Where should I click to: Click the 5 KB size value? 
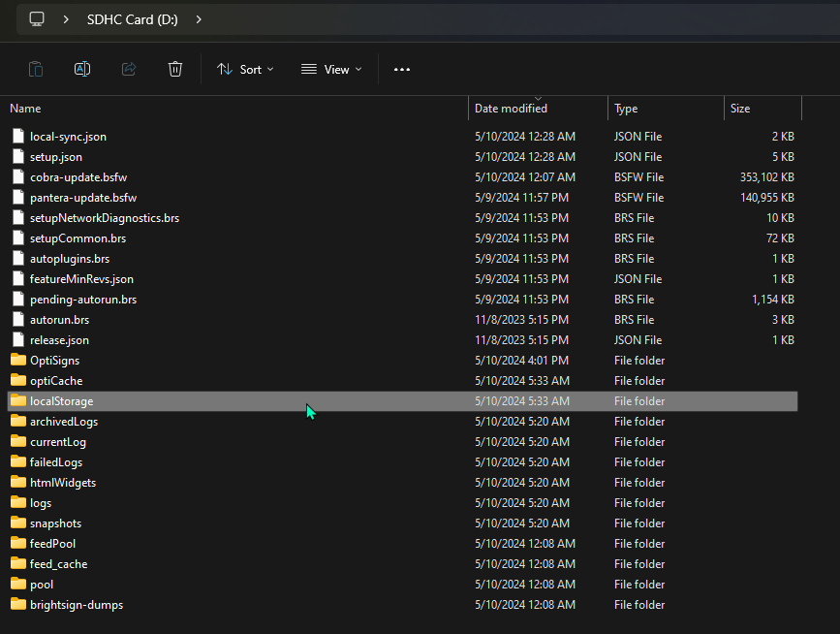783,157
